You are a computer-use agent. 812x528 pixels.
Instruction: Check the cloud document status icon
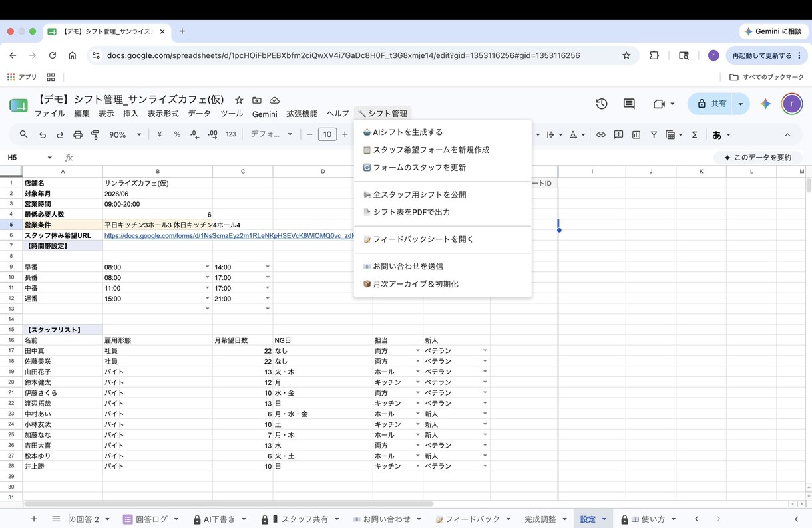[x=274, y=100]
